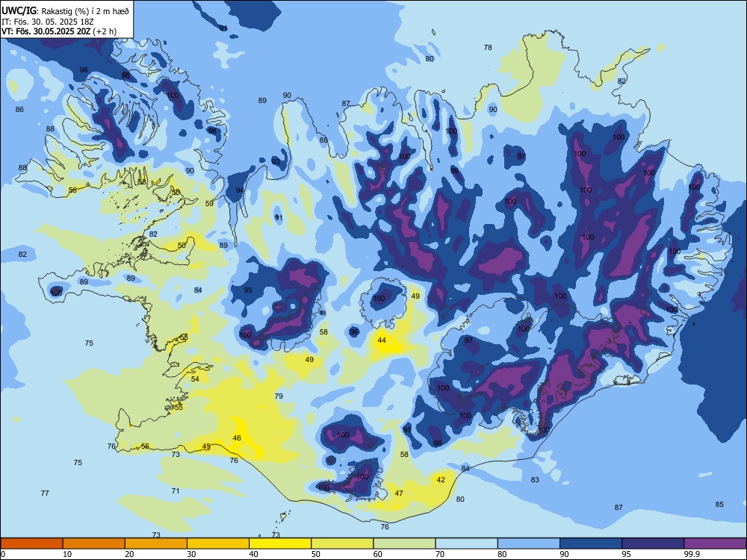Click the title text 'UWC/IG: Rakastig (%) í 2 m hæð'
747x560 pixels.
65,10
